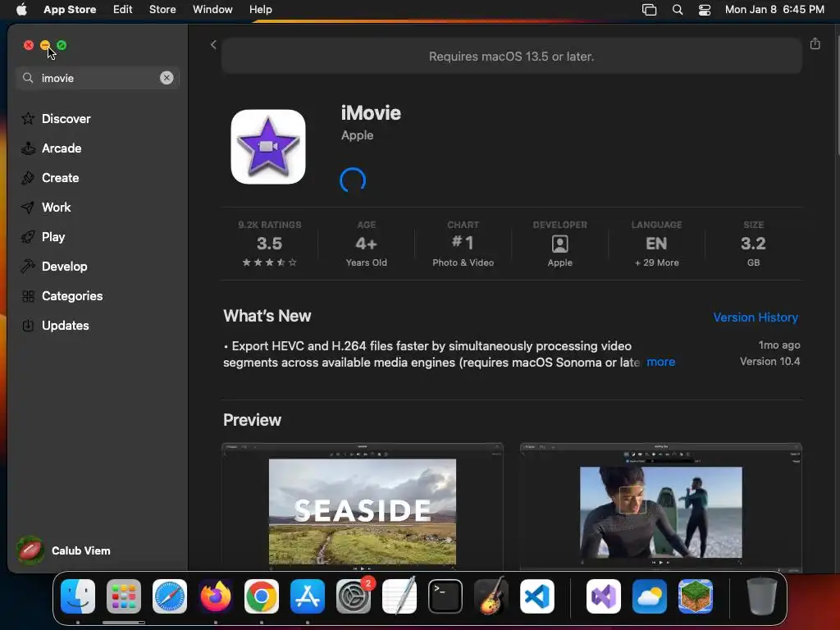Launch Visual Studio from the Dock
The image size is (840, 630).
pyautogui.click(x=603, y=596)
